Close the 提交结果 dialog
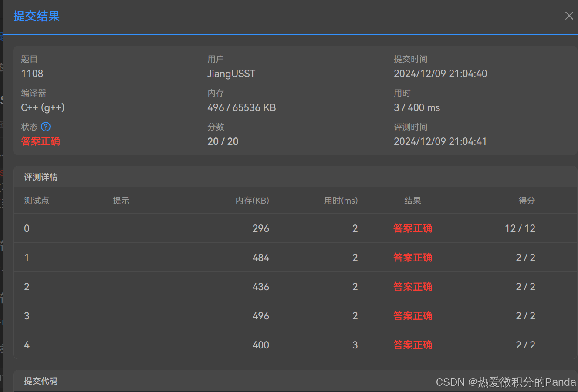 pyautogui.click(x=569, y=16)
